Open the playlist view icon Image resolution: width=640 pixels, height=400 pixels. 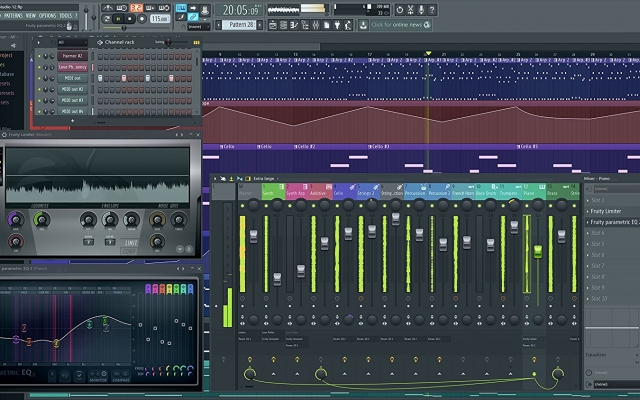point(273,25)
